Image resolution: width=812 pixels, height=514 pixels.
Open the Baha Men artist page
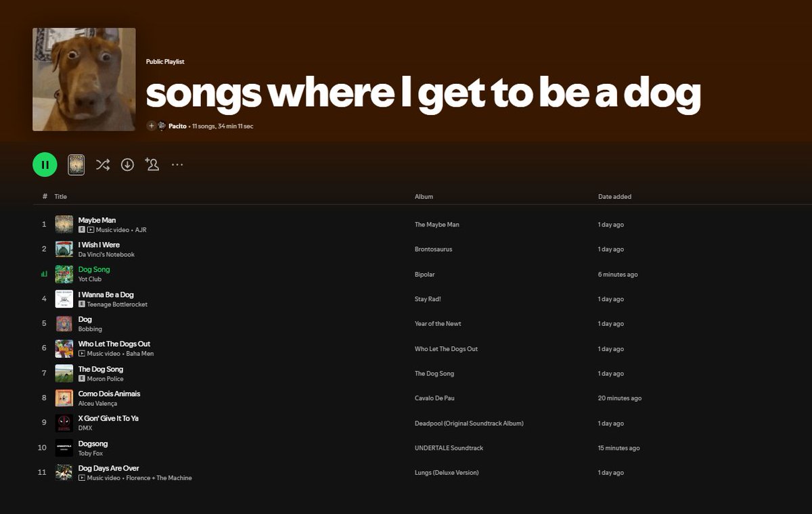pos(139,354)
